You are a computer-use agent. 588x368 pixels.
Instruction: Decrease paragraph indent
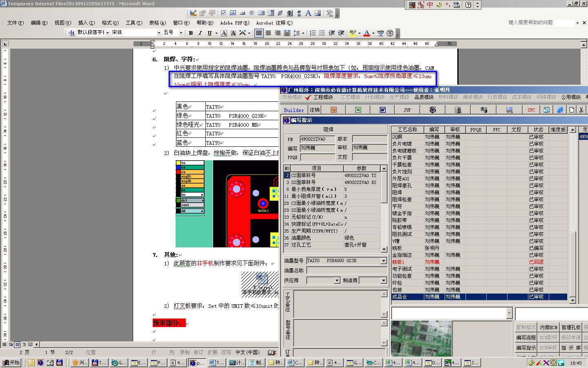point(332,33)
